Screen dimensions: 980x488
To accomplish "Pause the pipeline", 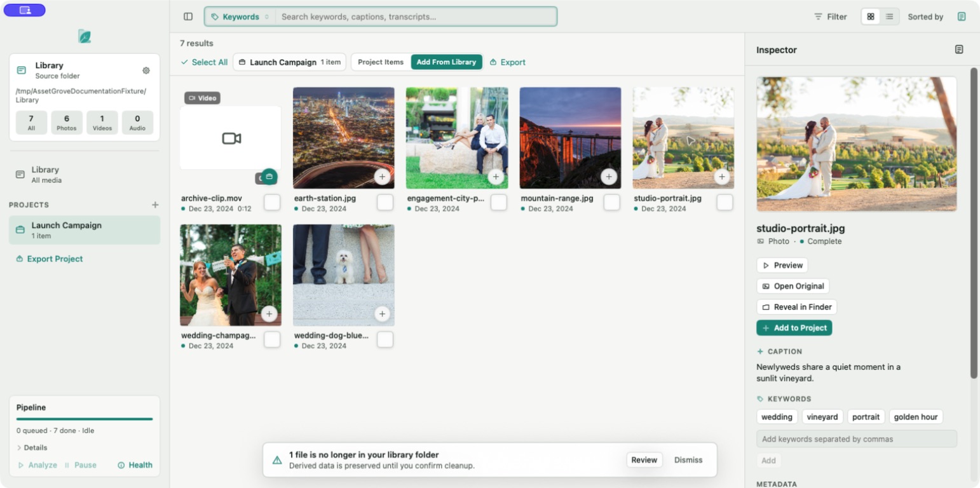I will click(x=81, y=465).
